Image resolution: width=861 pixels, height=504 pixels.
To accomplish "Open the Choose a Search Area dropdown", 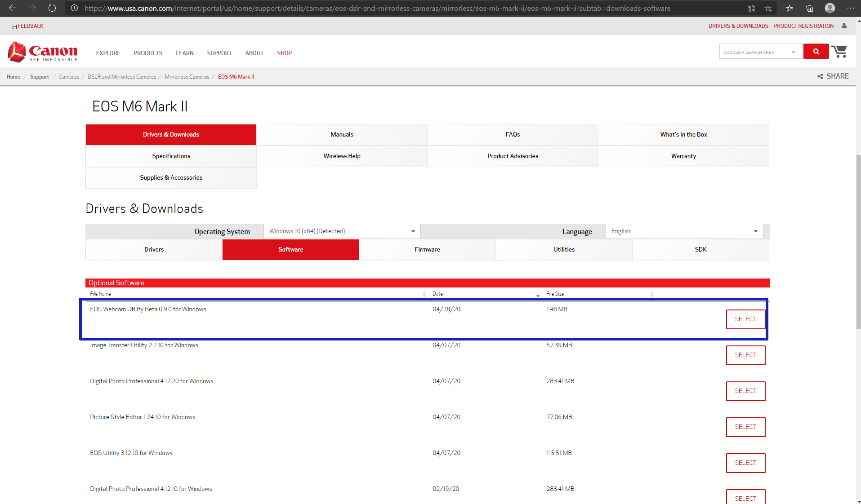I will click(760, 52).
